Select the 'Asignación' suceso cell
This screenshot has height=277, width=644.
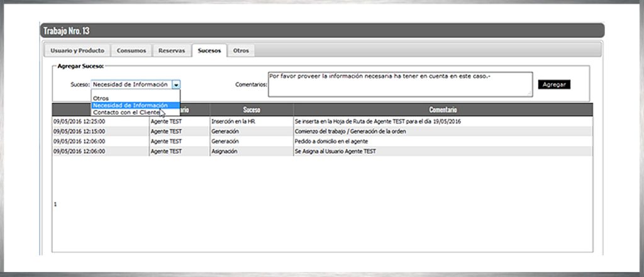click(226, 152)
